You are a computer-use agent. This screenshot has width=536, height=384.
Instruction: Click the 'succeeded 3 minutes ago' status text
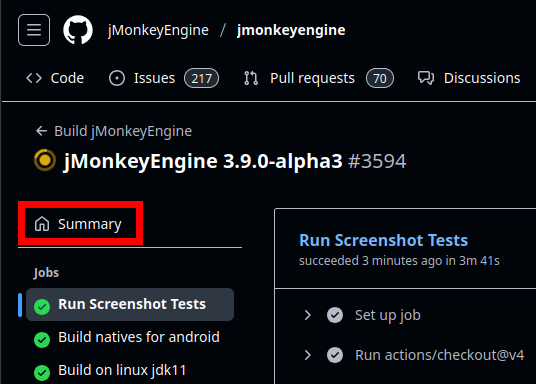(399, 261)
